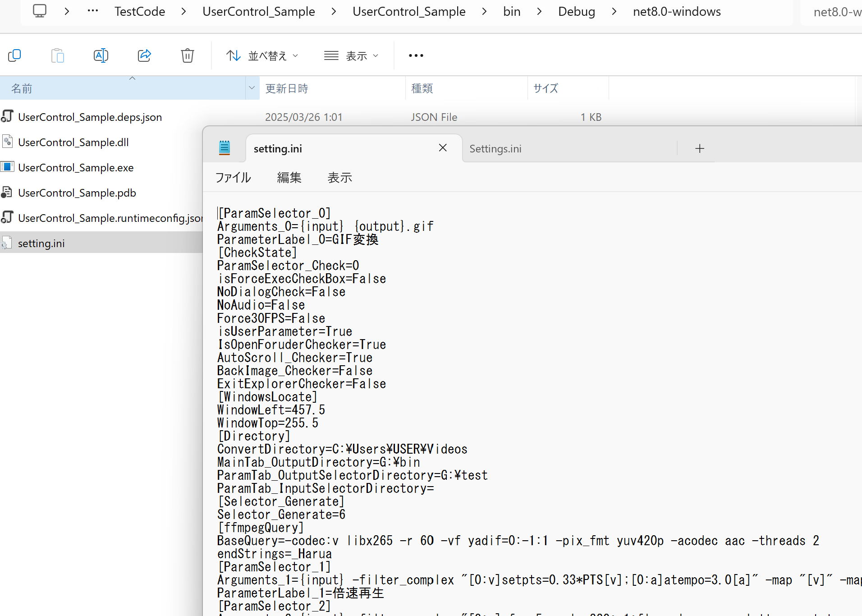Image resolution: width=862 pixels, height=616 pixels.
Task: Open the 並べ替え sort dropdown
Action: coord(262,55)
